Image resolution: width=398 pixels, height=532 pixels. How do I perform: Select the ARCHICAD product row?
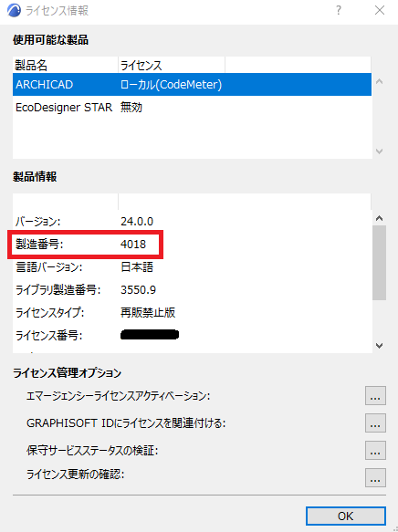tap(192, 85)
